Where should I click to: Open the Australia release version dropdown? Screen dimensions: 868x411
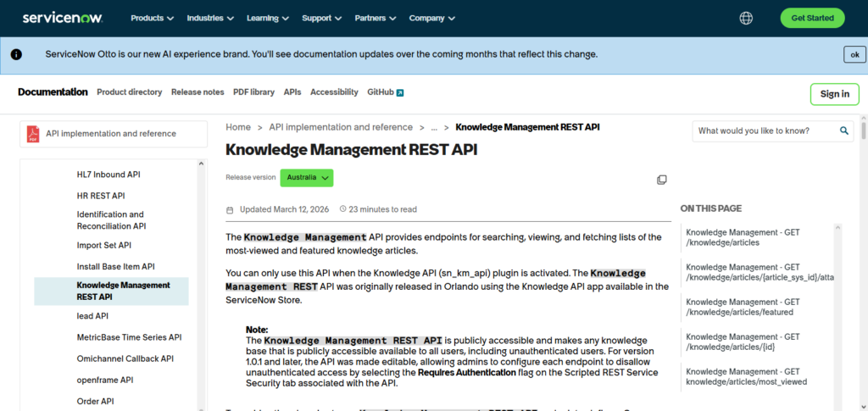(307, 178)
